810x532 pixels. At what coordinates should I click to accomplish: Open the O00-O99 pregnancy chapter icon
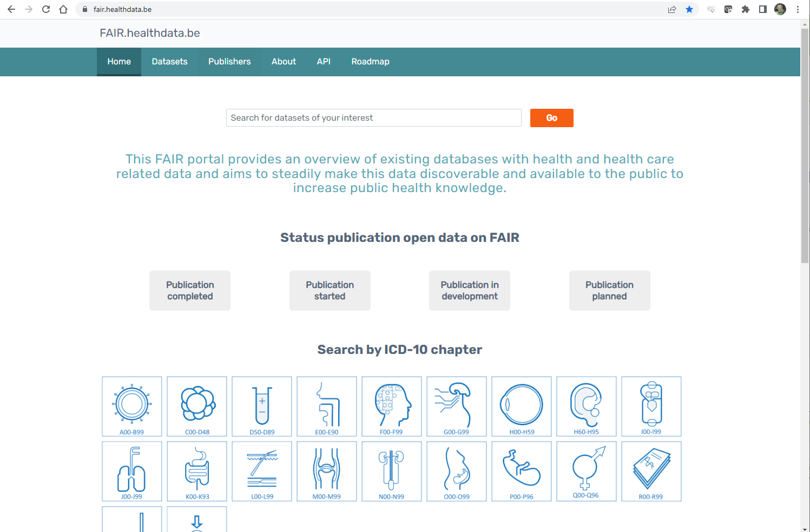[x=456, y=471]
